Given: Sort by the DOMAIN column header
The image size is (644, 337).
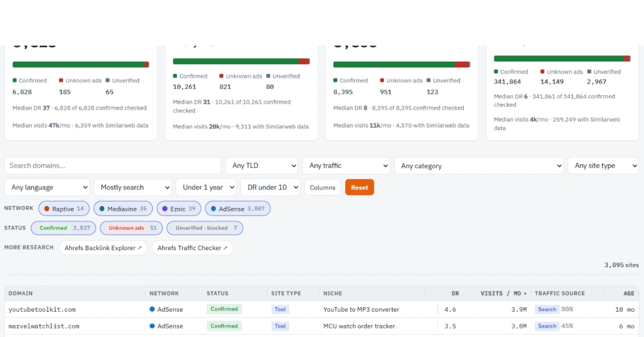Looking at the screenshot, I should (21, 293).
